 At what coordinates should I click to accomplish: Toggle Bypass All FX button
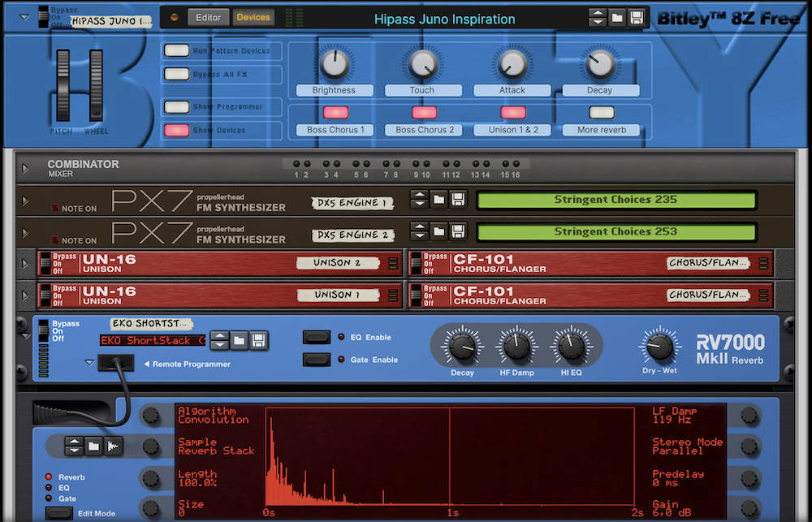(176, 74)
